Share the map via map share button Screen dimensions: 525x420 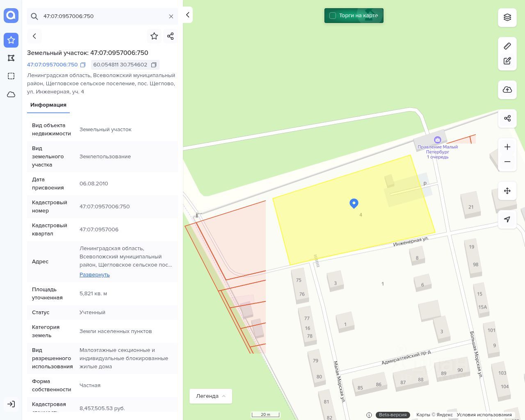(507, 118)
